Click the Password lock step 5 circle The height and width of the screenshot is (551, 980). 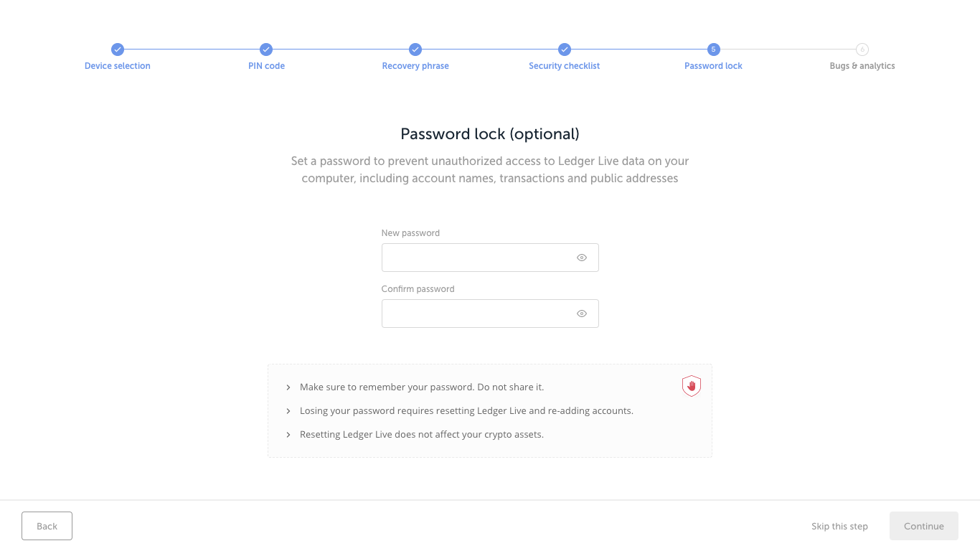[713, 50]
